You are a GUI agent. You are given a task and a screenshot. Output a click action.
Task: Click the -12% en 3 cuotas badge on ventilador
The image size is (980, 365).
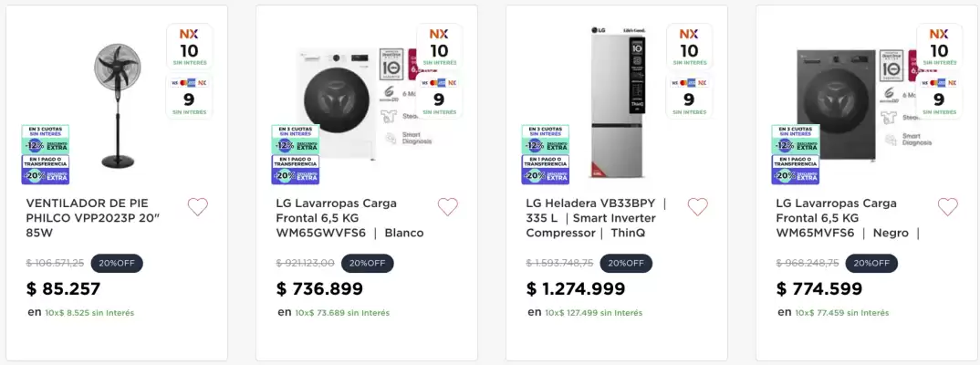46,140
